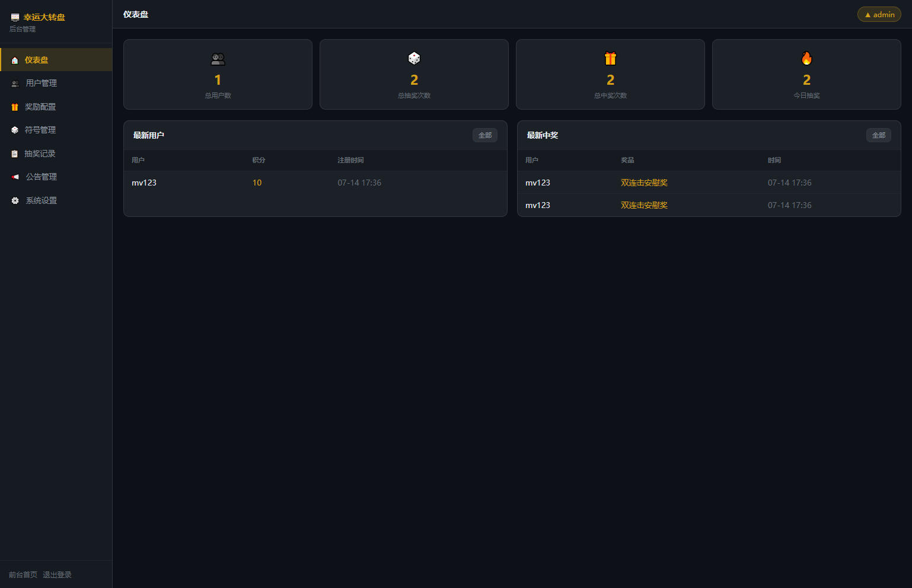Viewport: 912px width, 588px height.
Task: Click the fire icon in 今日抽奖 card
Action: pos(806,58)
